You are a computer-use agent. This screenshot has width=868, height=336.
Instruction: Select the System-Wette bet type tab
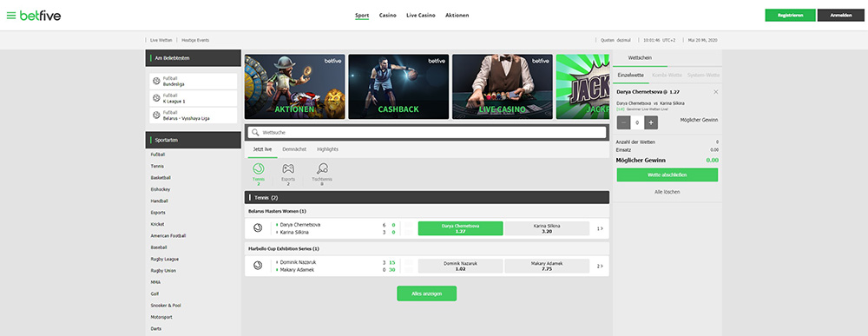[x=703, y=75]
